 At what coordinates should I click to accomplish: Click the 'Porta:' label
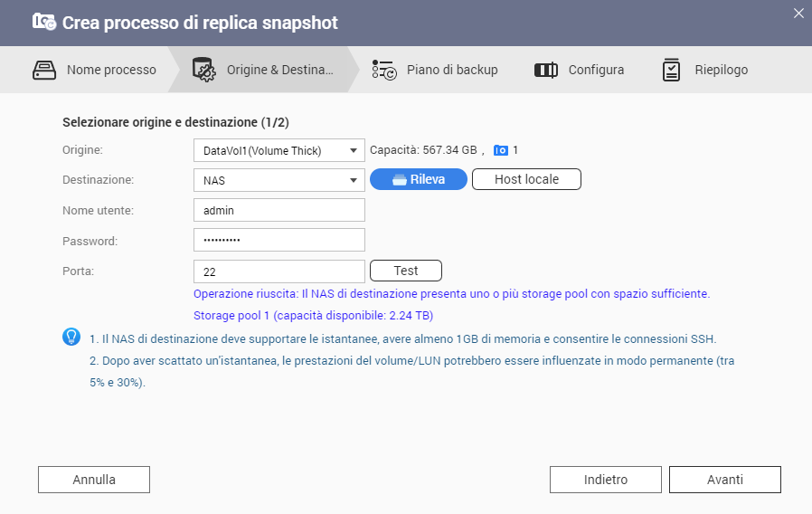tap(78, 271)
